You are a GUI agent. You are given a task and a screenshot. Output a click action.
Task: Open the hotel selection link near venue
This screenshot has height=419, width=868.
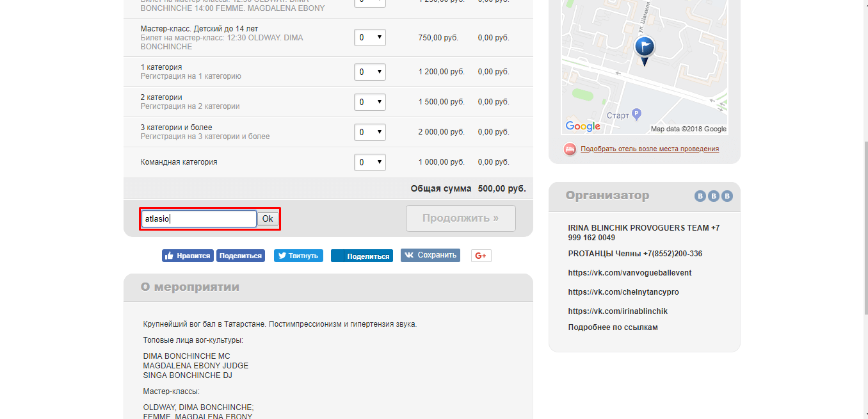tap(649, 149)
